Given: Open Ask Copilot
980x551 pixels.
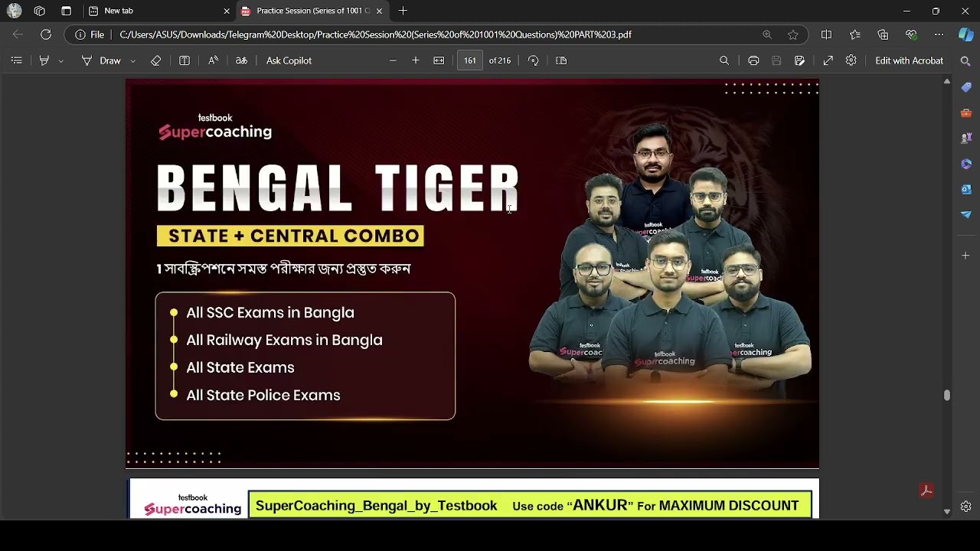Looking at the screenshot, I should 289,60.
